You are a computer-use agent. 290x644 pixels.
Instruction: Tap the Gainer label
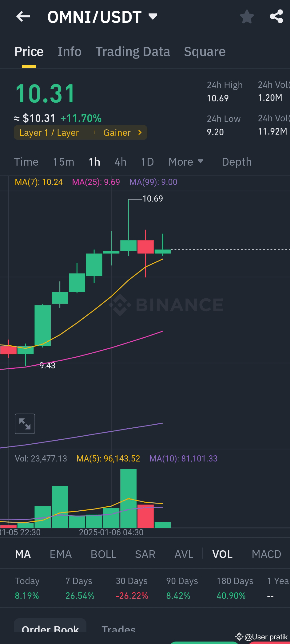[x=117, y=132]
